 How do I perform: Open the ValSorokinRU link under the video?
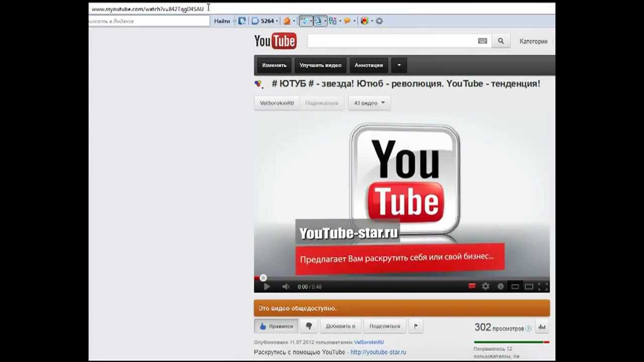[x=369, y=342]
